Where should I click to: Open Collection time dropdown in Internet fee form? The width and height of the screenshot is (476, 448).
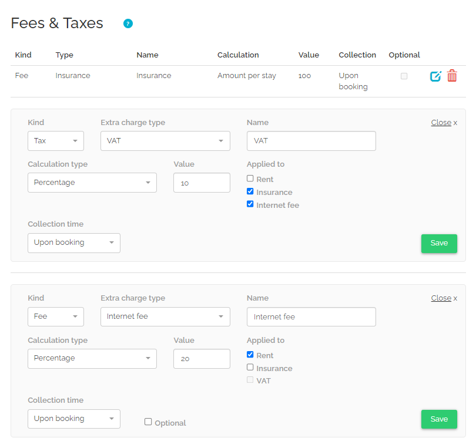(x=74, y=419)
